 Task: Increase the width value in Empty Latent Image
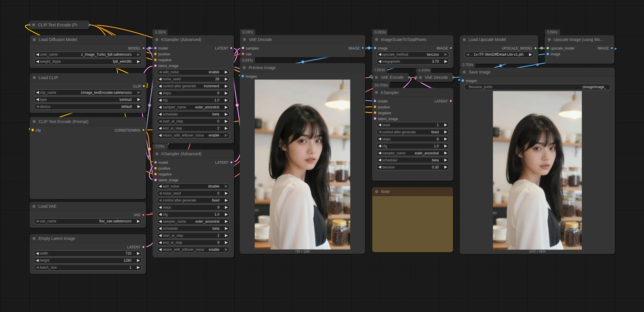click(138, 254)
